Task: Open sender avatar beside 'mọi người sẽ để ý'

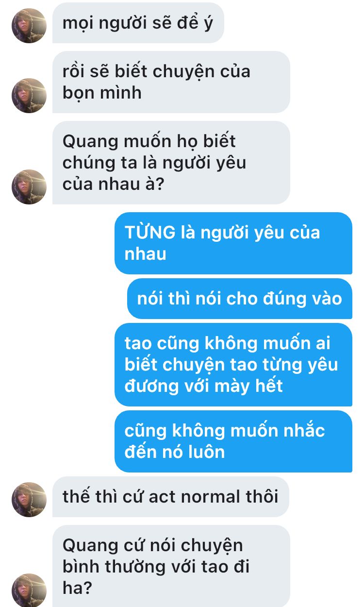Action: (x=29, y=26)
